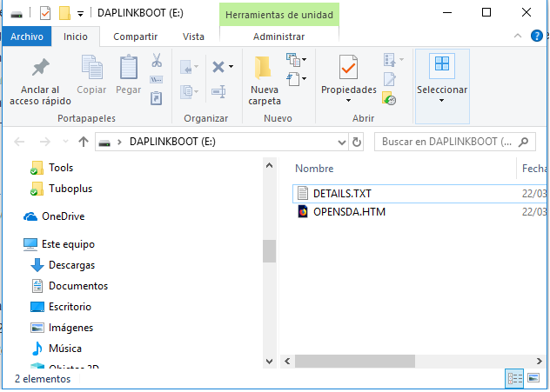The height and width of the screenshot is (392, 550).
Task: Click DAPLINKBOOT (E:) in address bar
Action: 172,142
